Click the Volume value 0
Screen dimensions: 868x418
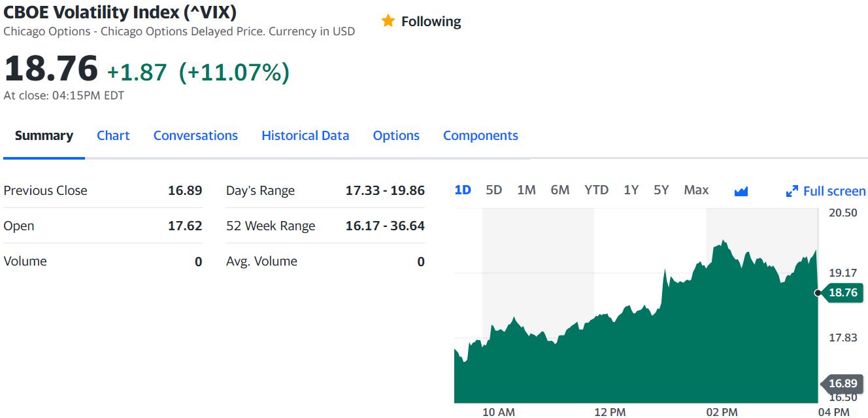tap(199, 262)
